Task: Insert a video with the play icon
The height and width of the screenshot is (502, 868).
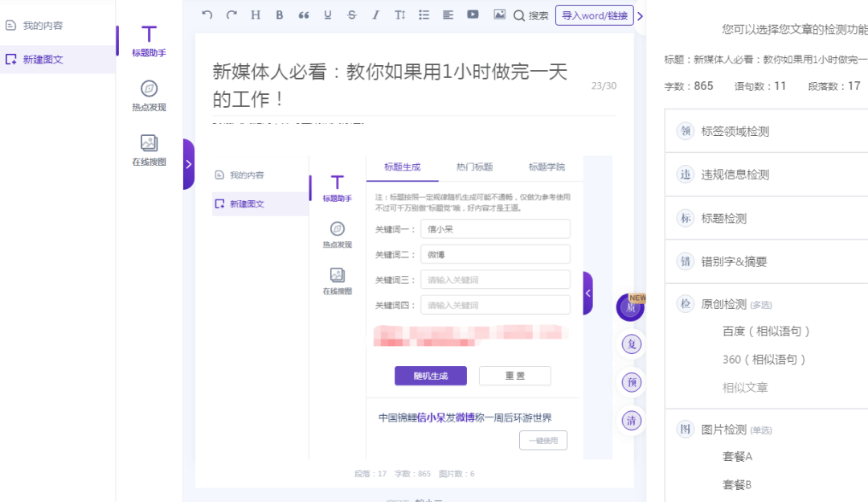Action: coord(473,14)
